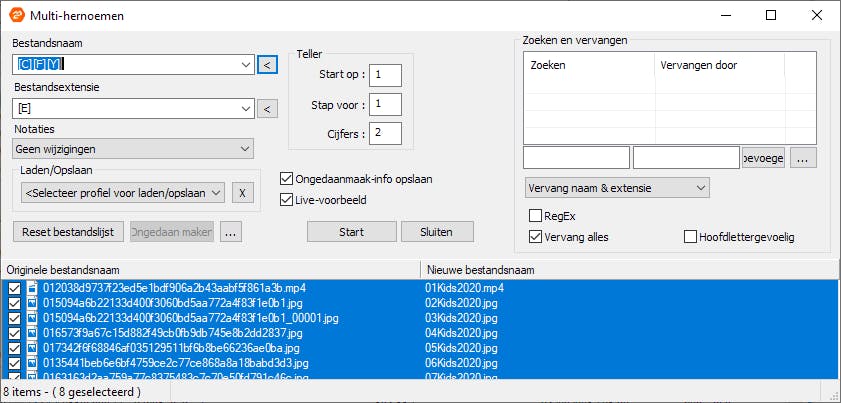Click the Multi-hernoemen app icon in title bar
Image resolution: width=841 pixels, height=403 pixels.
pyautogui.click(x=17, y=16)
